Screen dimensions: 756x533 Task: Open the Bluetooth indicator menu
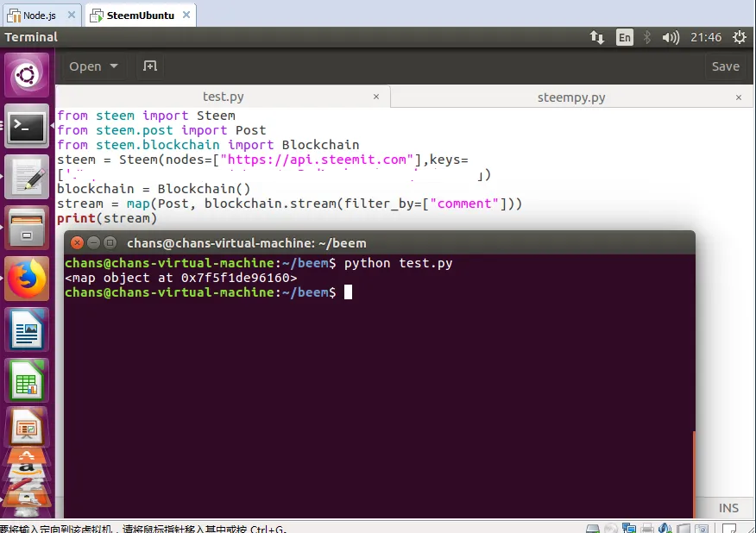click(647, 37)
